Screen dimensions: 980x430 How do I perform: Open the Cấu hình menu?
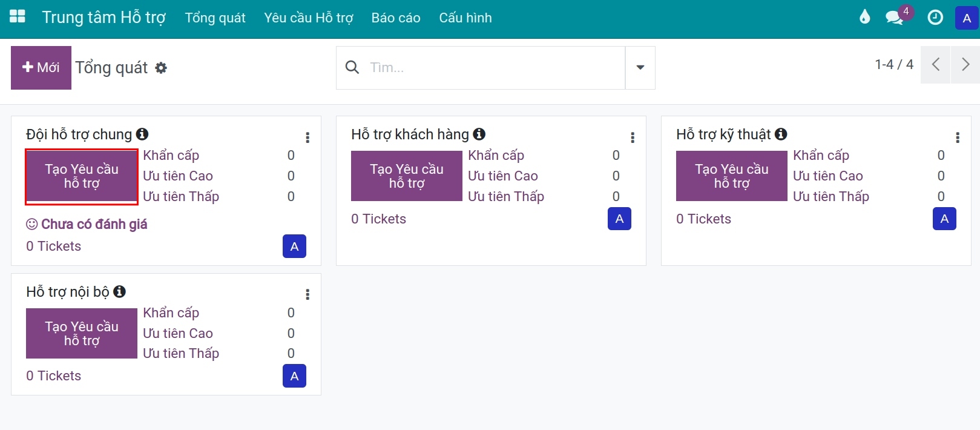(465, 18)
